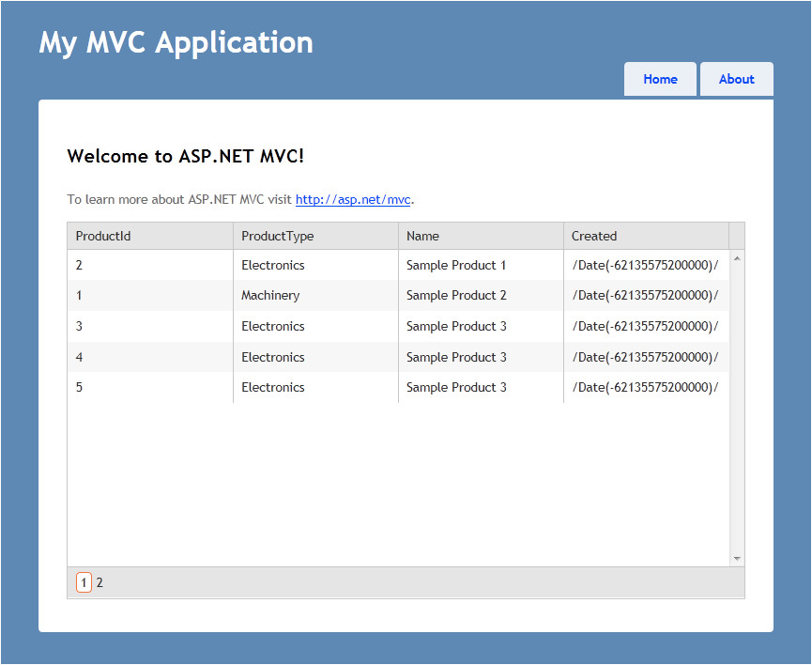Select the Sample Product 1 name cell

pos(481,266)
